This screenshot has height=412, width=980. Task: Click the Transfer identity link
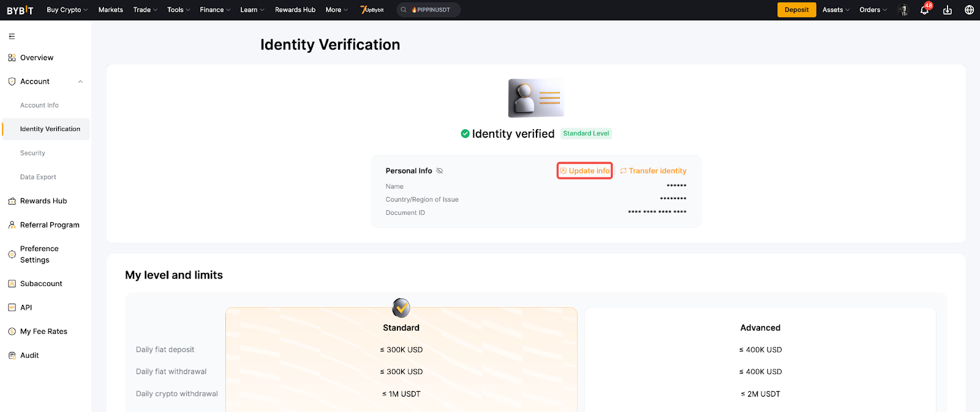click(x=653, y=171)
